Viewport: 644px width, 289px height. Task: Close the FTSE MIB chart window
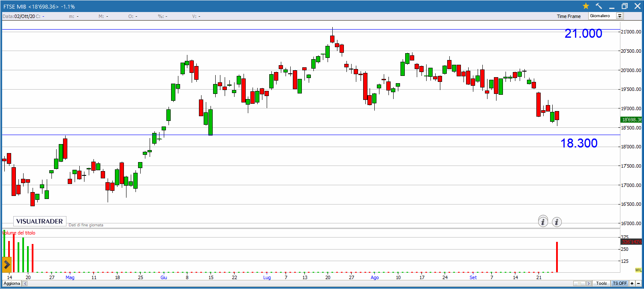637,6
